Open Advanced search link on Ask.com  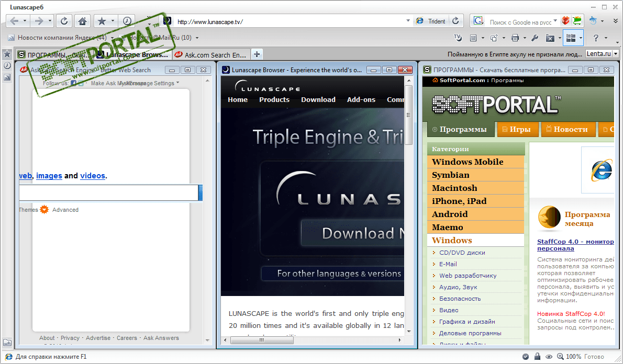tap(65, 210)
